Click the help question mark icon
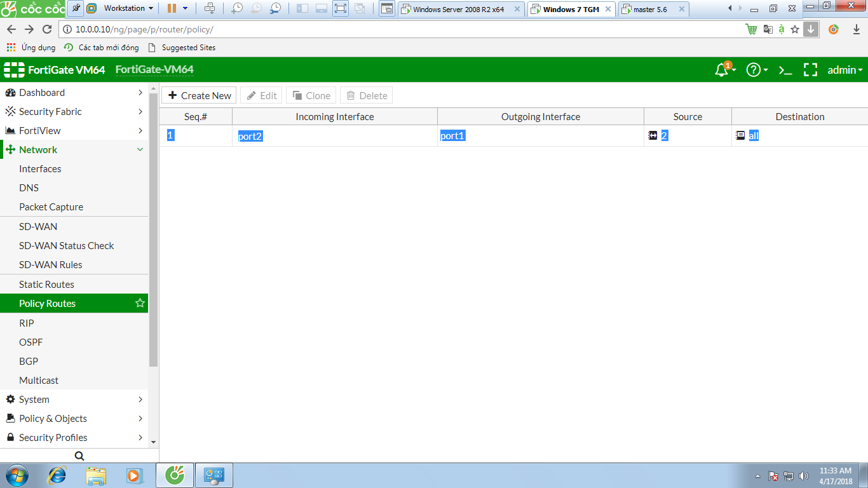 click(x=754, y=71)
